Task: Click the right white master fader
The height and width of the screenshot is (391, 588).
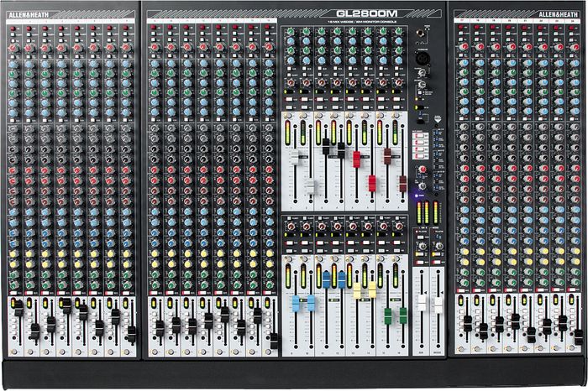Action: pyautogui.click(x=438, y=305)
